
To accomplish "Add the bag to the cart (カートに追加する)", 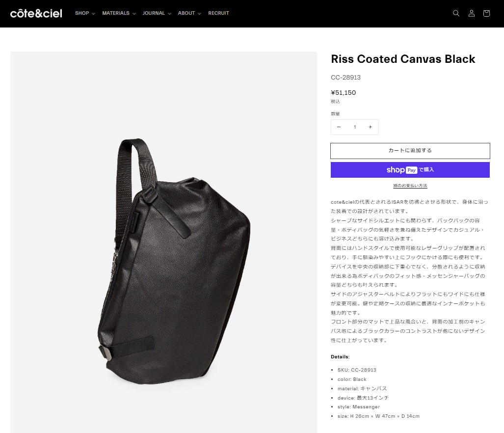I will pyautogui.click(x=410, y=151).
